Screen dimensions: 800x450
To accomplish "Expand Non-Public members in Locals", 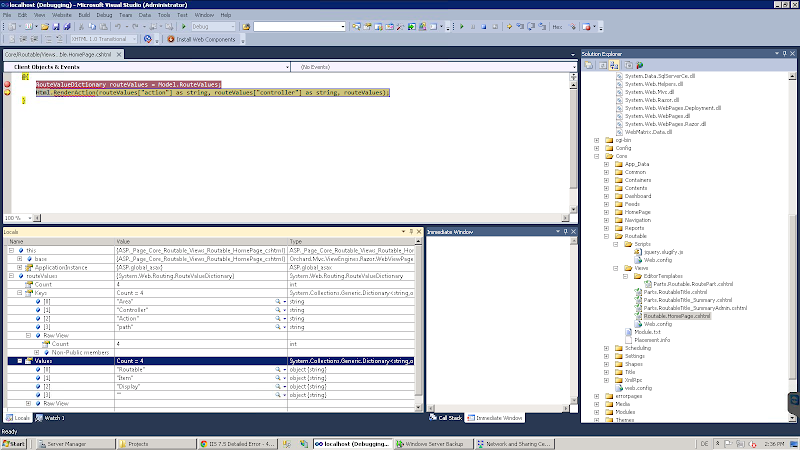I will pyautogui.click(x=37, y=353).
